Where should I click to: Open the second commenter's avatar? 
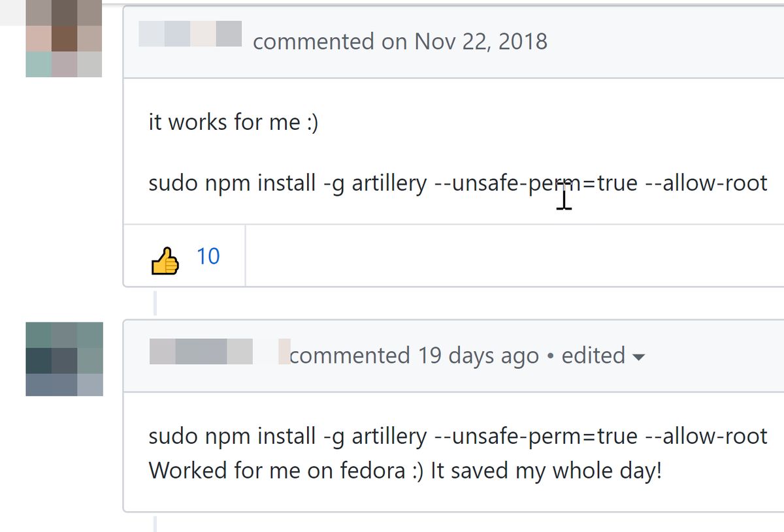point(64,358)
